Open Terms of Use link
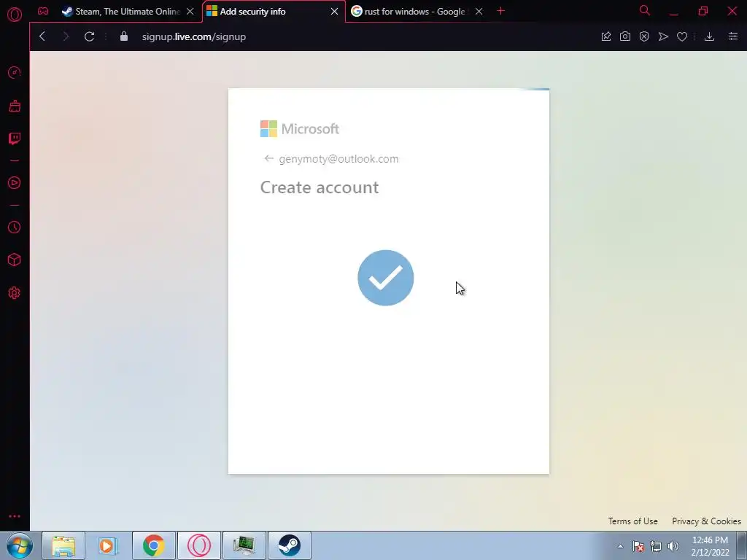This screenshot has width=747, height=560. (x=632, y=521)
